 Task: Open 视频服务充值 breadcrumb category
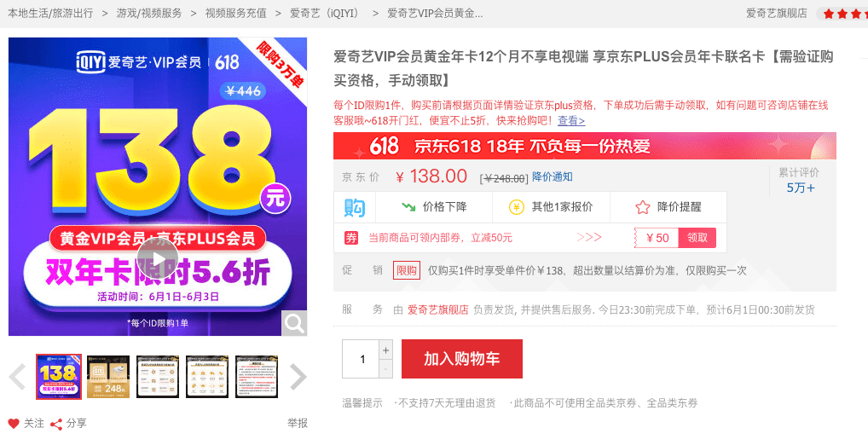[236, 14]
